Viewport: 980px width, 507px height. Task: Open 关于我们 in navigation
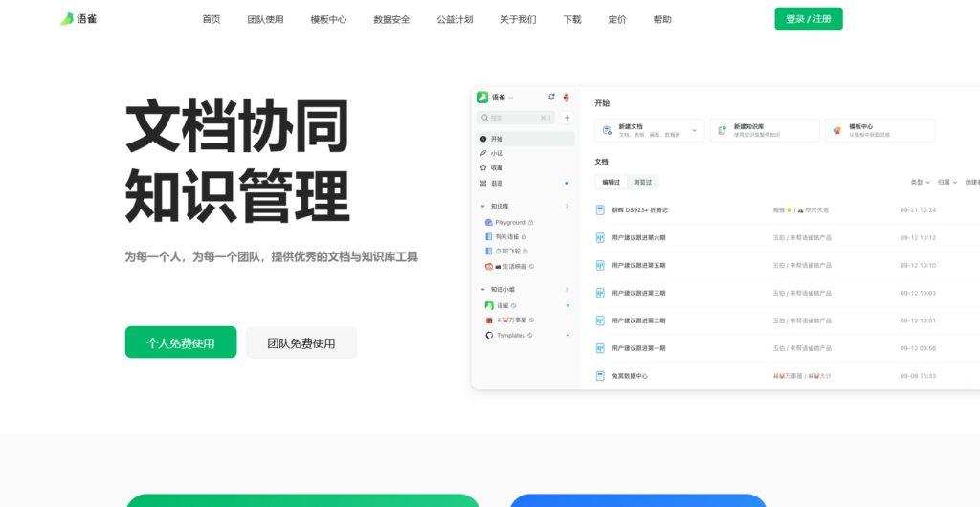pyautogui.click(x=518, y=19)
